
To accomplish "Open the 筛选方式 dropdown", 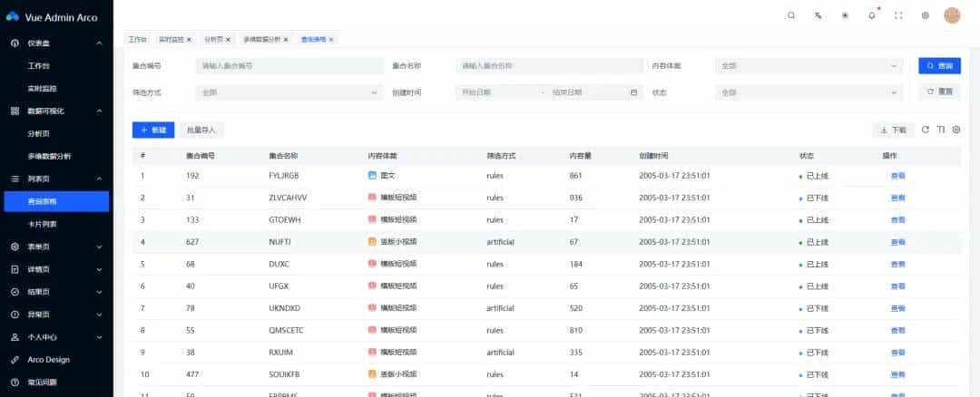I will click(289, 92).
